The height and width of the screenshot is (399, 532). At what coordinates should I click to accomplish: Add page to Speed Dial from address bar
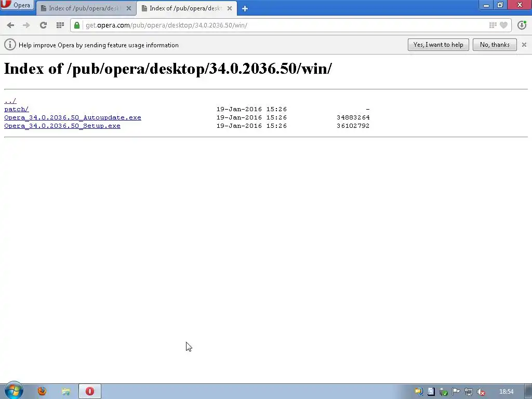point(493,25)
